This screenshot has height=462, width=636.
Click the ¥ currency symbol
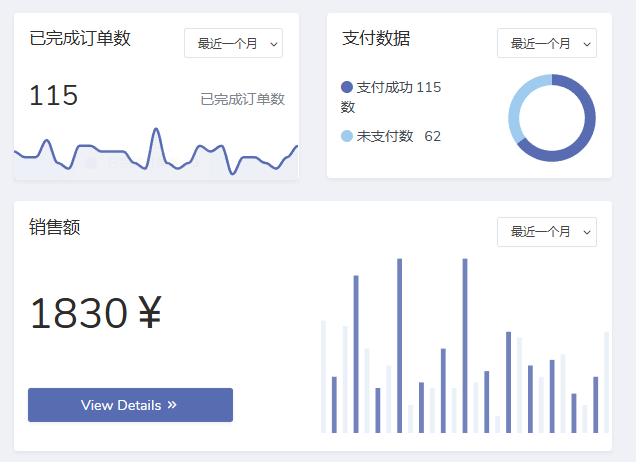pos(149,314)
